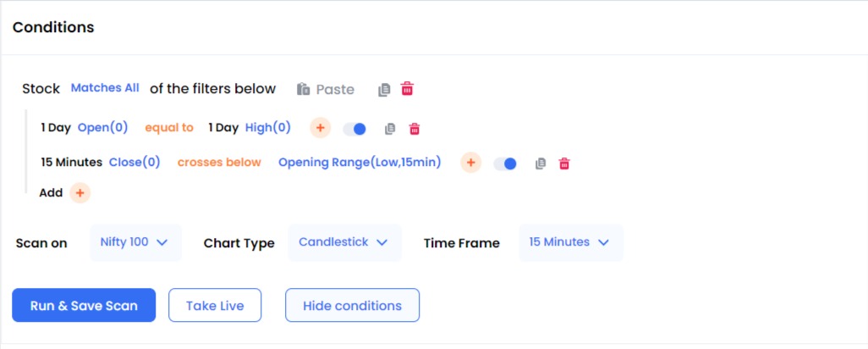Screen dimensions: 868x349
Task: Click plus icon on Open equal High filter
Action: point(320,128)
